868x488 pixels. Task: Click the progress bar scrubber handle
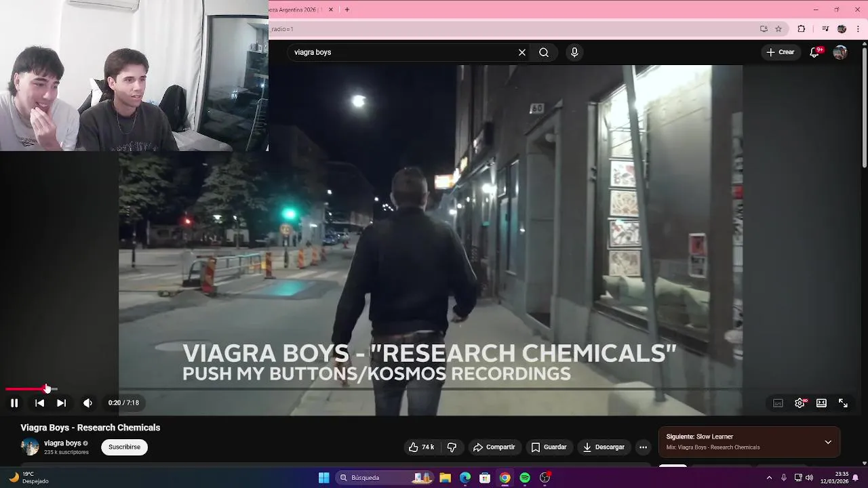47,389
